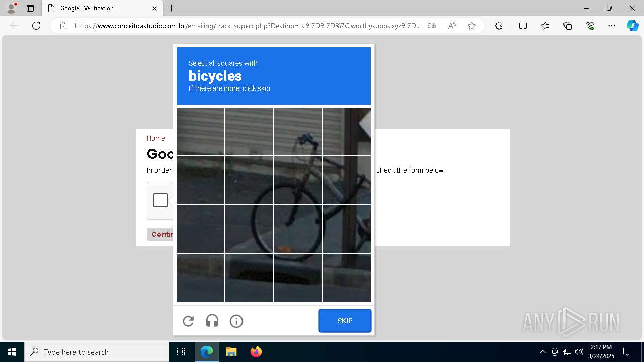Open File Explorer from taskbar
The image size is (644, 362).
tap(231, 352)
